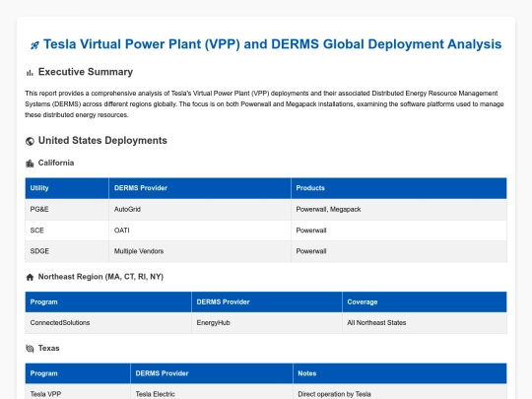532x399 pixels.
Task: Click the rocket icon beside the title
Action: tap(34, 45)
